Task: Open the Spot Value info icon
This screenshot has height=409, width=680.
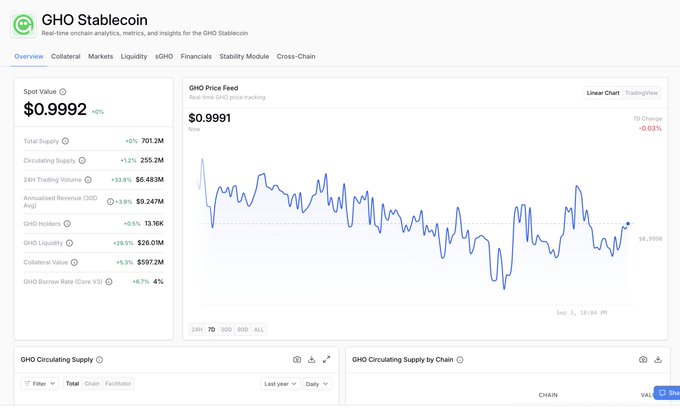Action: tap(63, 92)
